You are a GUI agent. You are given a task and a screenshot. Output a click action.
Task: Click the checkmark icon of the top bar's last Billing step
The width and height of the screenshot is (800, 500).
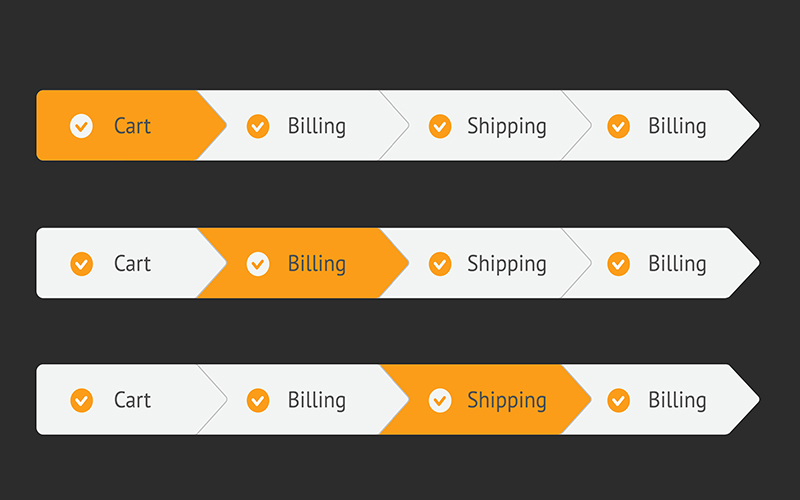(619, 126)
